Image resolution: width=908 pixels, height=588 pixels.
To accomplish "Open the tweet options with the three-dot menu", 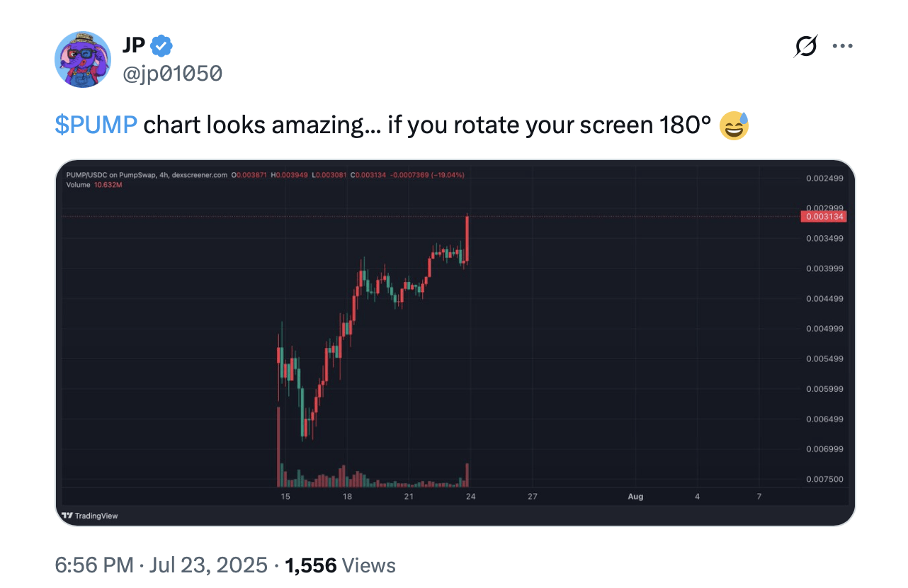I will point(842,45).
